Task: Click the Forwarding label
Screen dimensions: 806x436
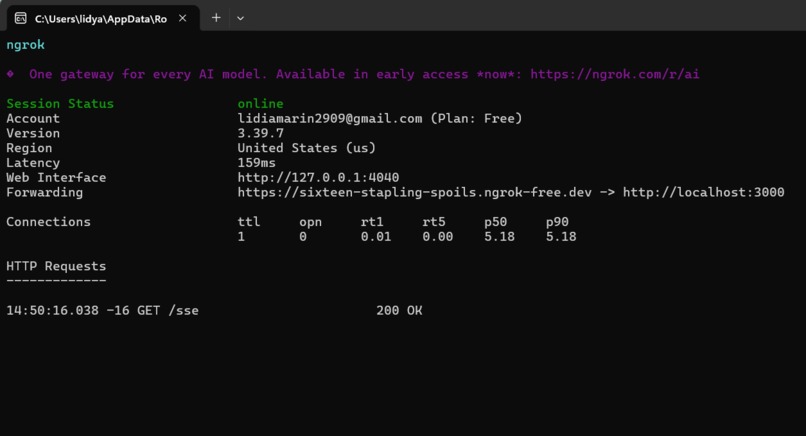Action: tap(44, 192)
